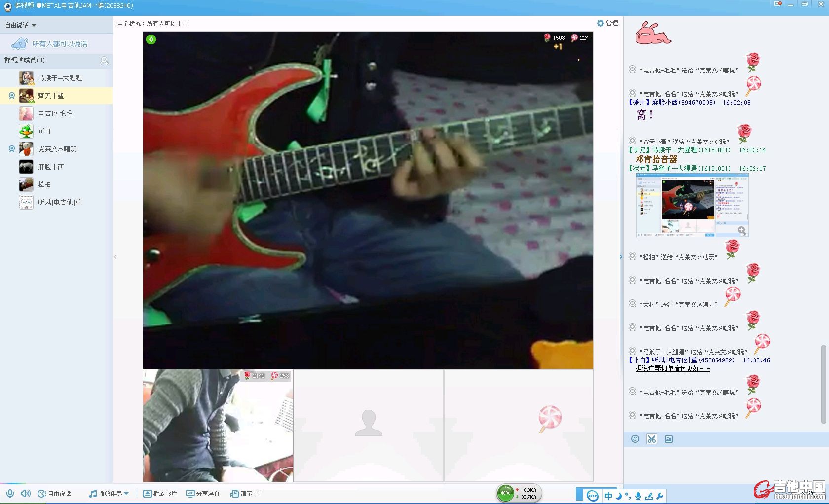Open the screenshot thumbnail in chat
The width and height of the screenshot is (829, 504).
(692, 205)
